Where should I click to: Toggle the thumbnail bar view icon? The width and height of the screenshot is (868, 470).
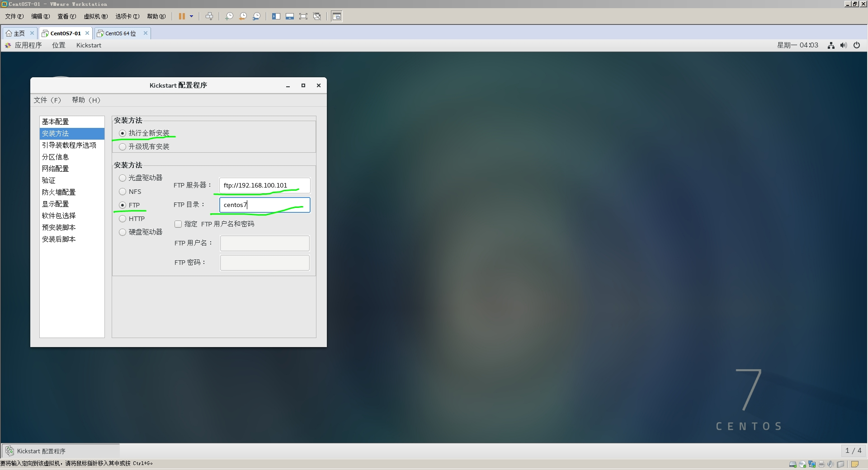coord(290,16)
